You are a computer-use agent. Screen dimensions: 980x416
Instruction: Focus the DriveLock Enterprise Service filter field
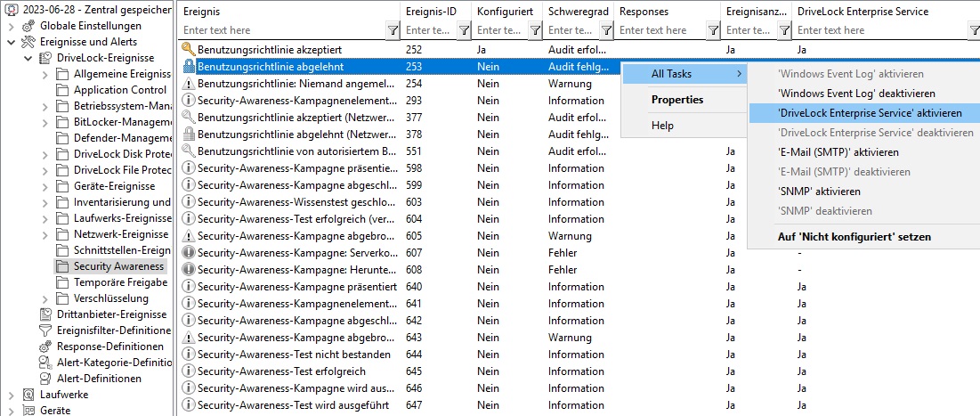(x=881, y=30)
